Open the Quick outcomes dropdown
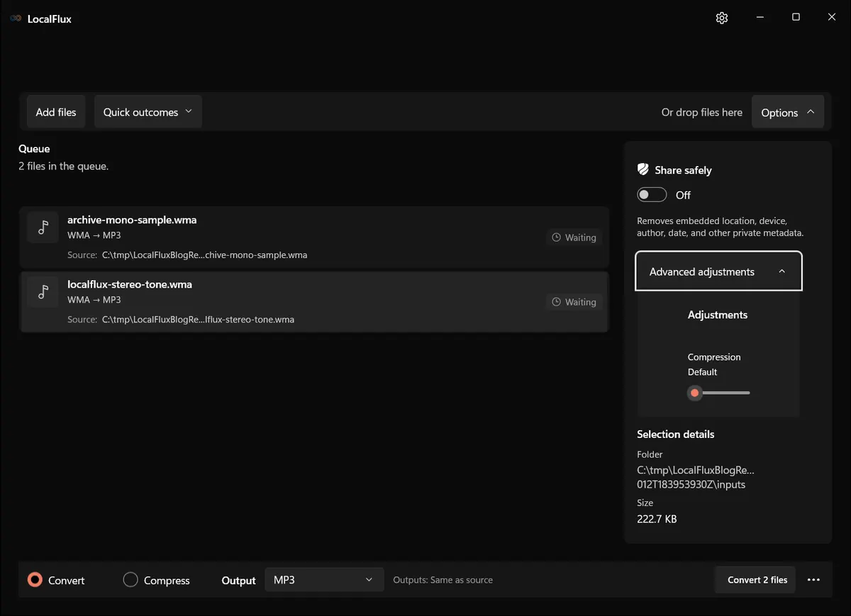Viewport: 851px width, 616px height. coord(148,112)
